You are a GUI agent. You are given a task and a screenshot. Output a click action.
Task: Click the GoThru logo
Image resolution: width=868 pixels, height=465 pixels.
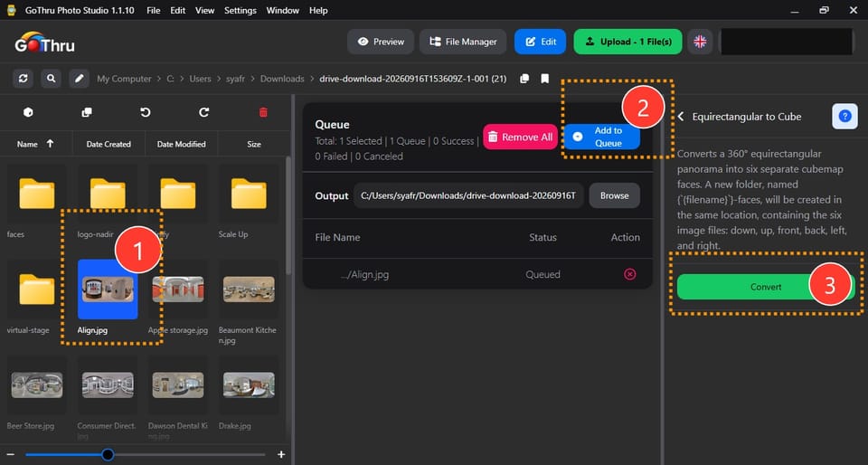click(x=45, y=43)
